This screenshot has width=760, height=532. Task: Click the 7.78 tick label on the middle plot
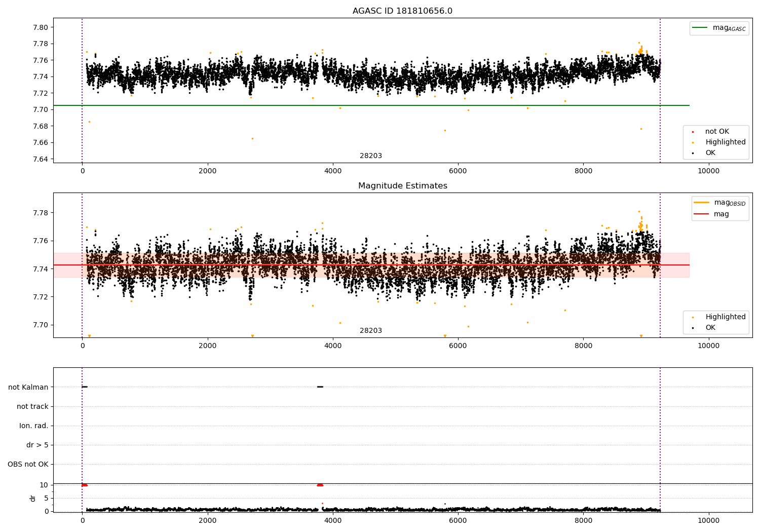click(x=40, y=213)
